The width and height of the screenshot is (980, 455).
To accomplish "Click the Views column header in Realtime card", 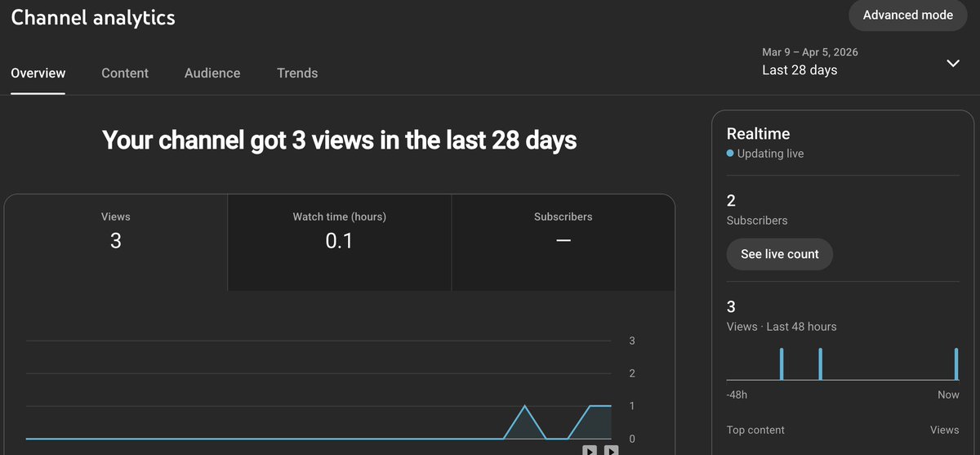I will click(x=945, y=430).
